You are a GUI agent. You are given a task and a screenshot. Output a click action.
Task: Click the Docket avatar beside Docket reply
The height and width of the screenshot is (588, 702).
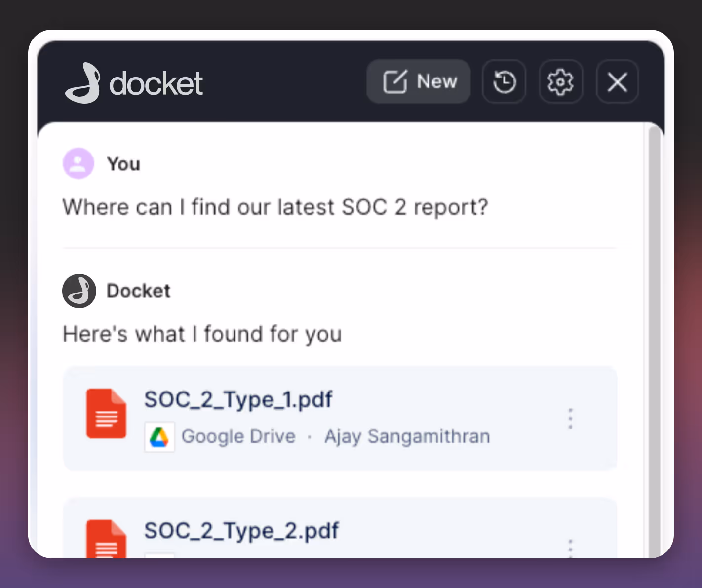[79, 291]
